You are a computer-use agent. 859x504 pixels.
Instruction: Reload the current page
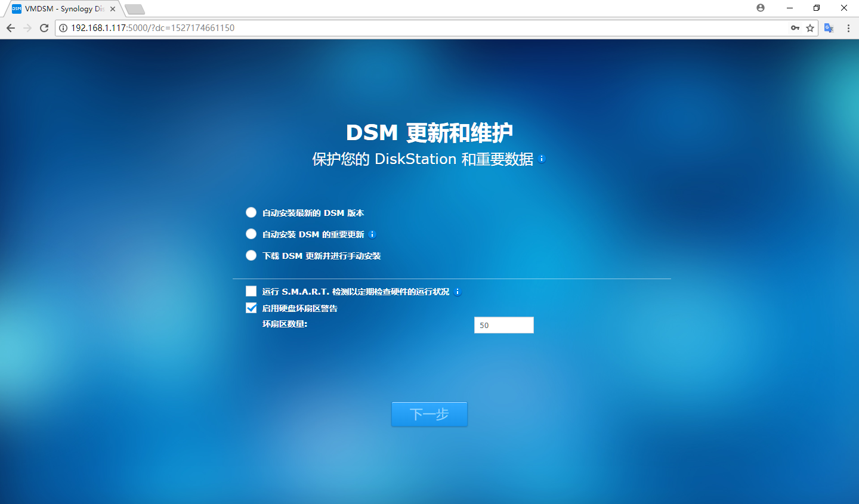(x=44, y=28)
